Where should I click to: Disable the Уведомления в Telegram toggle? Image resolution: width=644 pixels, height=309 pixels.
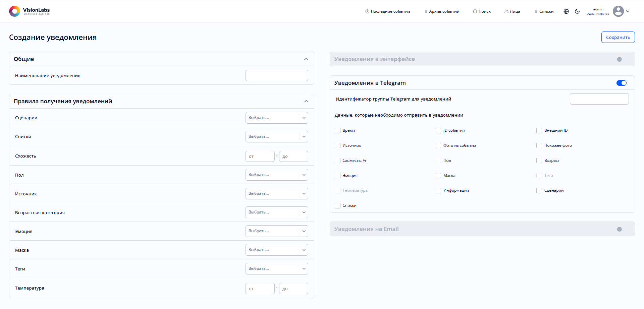pyautogui.click(x=621, y=83)
